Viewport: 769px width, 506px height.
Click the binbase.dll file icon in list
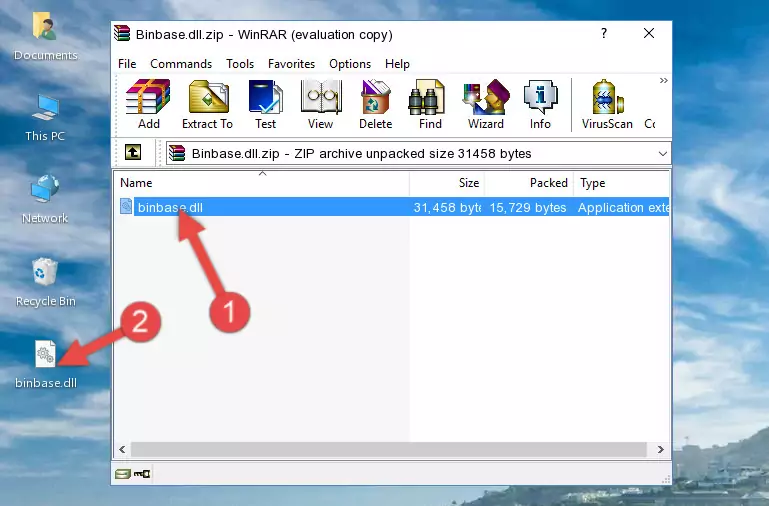click(126, 206)
